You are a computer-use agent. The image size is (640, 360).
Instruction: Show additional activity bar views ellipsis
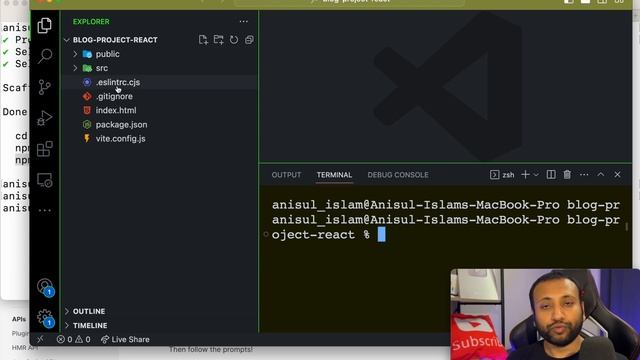[x=44, y=210]
